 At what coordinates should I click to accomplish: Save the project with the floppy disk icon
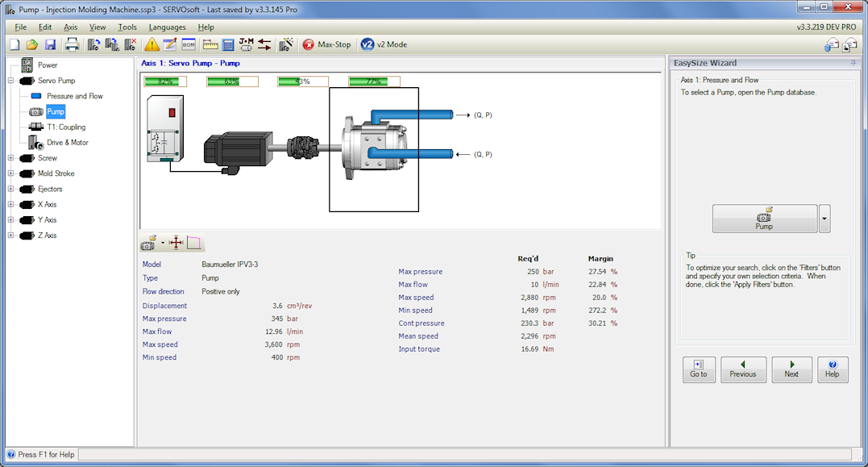[50, 44]
